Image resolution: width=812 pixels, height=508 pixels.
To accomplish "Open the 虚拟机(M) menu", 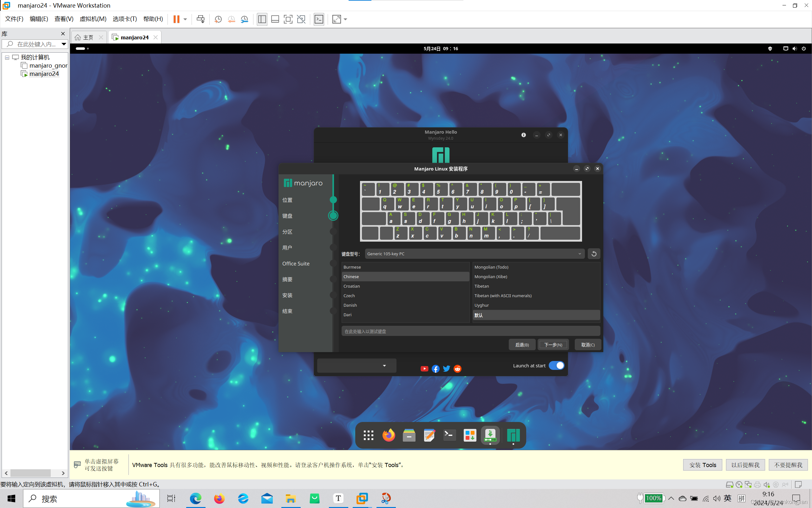I will (93, 19).
